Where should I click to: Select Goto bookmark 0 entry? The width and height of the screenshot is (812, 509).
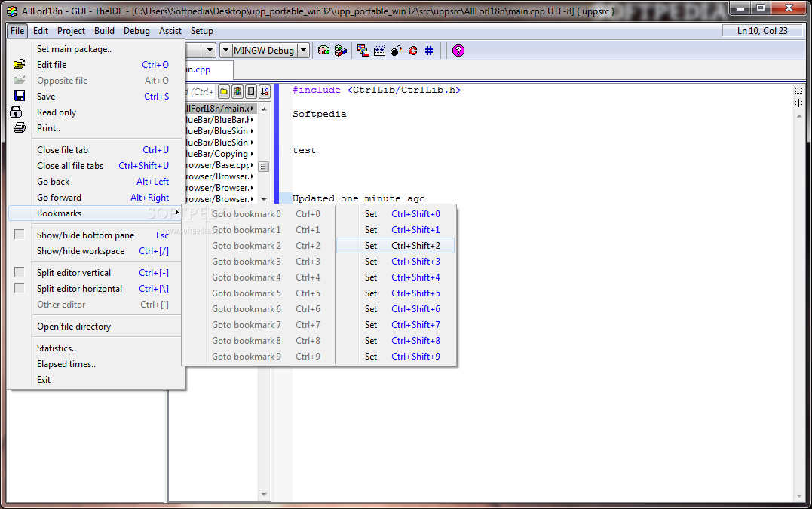[x=259, y=214]
